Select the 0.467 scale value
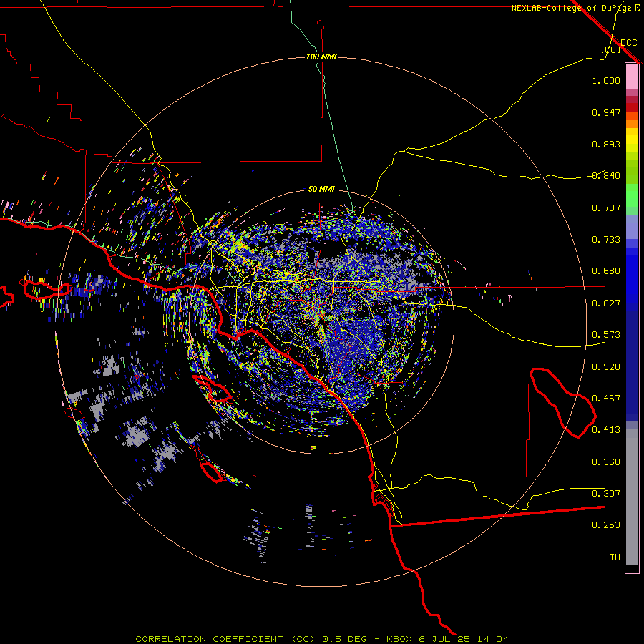This screenshot has width=644, height=644. pyautogui.click(x=606, y=399)
